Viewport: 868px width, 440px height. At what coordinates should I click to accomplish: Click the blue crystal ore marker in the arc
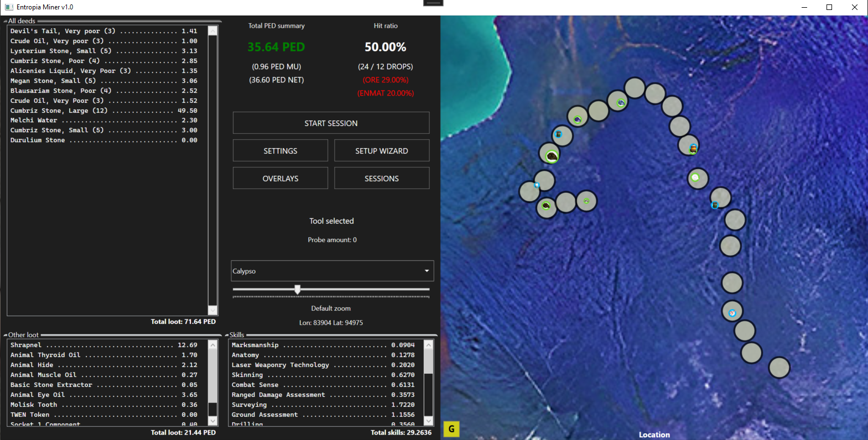point(621,102)
